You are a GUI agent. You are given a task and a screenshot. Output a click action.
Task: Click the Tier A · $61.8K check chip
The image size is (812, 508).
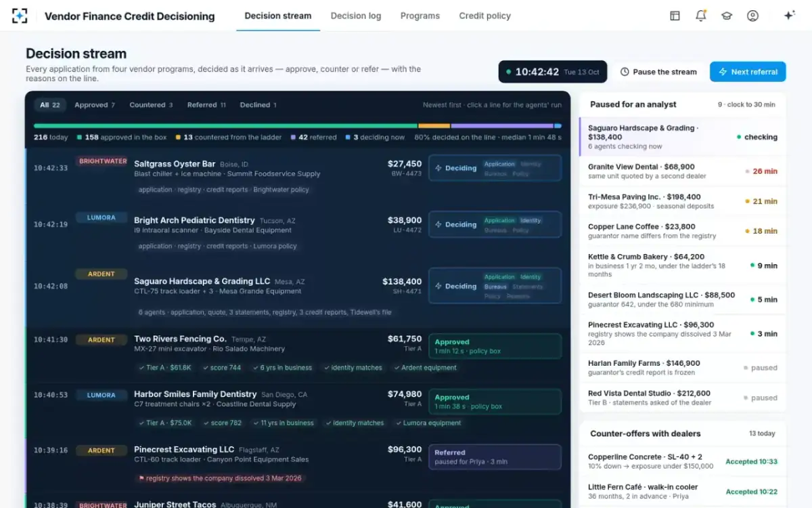click(x=164, y=368)
